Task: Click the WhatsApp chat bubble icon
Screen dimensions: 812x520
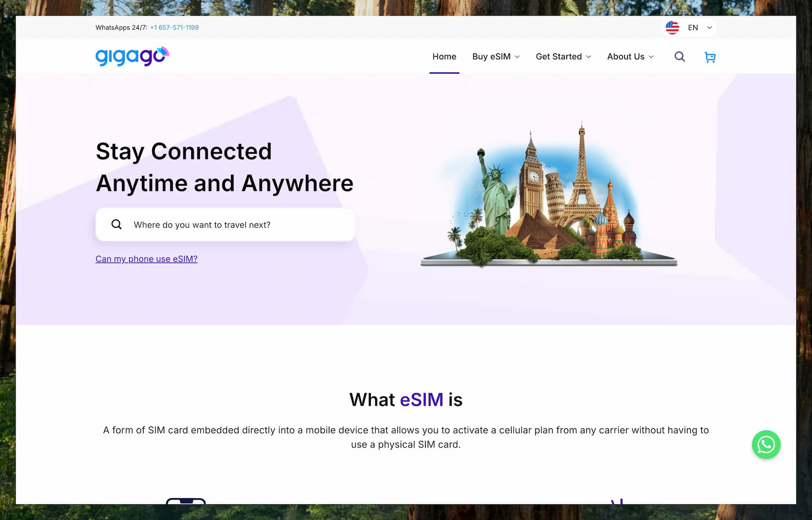Action: (766, 444)
